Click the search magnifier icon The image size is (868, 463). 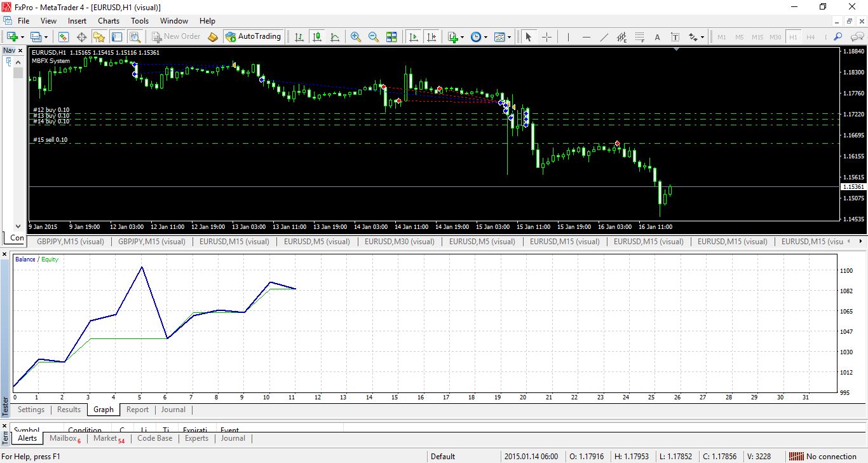coord(838,37)
